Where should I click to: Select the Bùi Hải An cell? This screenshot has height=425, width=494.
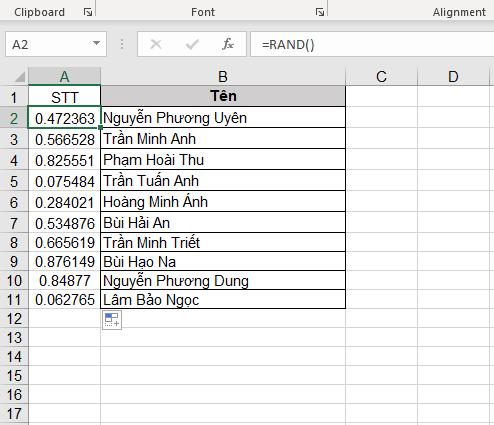(x=223, y=222)
